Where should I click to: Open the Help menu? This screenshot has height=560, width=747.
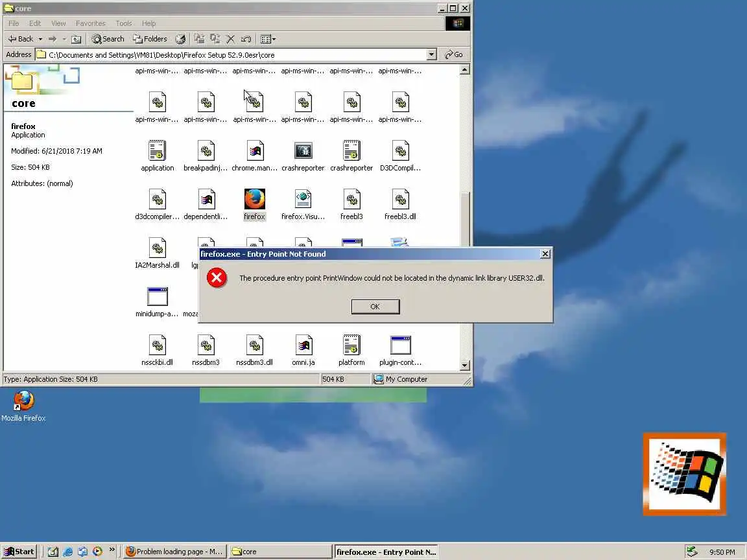(148, 23)
